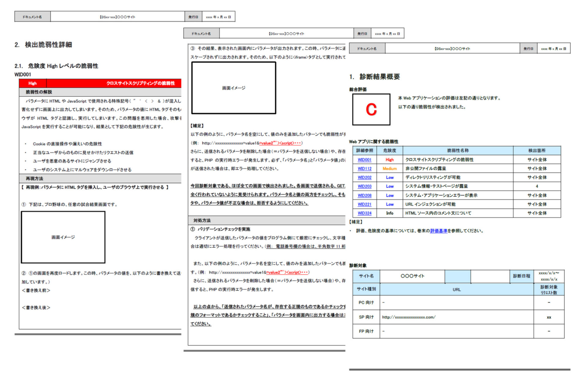Click the サイト名 cell in the target table

point(366,276)
